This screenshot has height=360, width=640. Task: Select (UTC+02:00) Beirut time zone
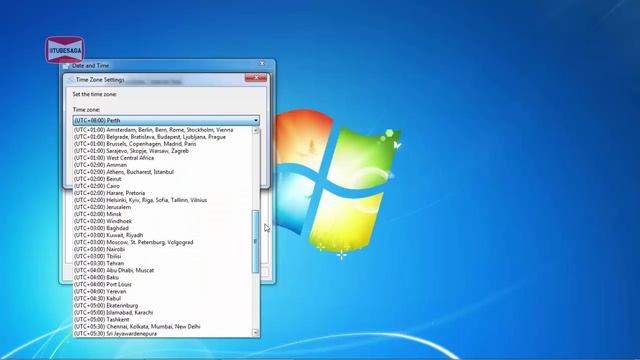163,179
